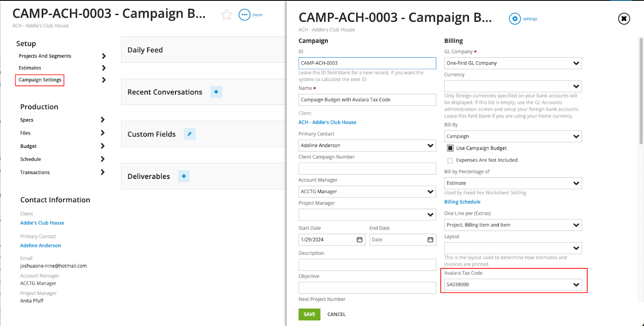Click the panel's vertical scrollbar
This screenshot has width=644, height=326.
click(x=641, y=91)
